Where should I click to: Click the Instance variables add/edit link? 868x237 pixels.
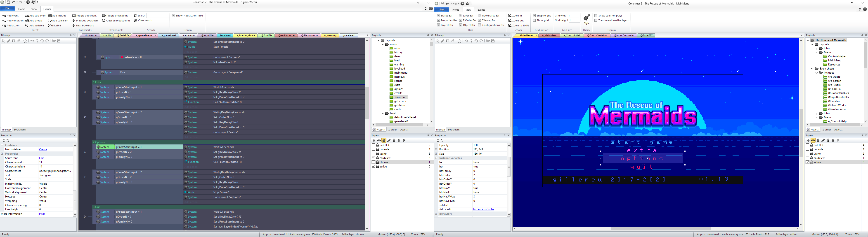pyautogui.click(x=484, y=209)
